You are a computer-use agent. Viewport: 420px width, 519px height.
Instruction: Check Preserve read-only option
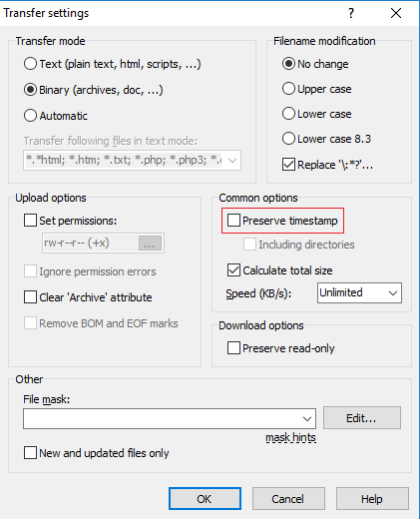[x=233, y=348]
